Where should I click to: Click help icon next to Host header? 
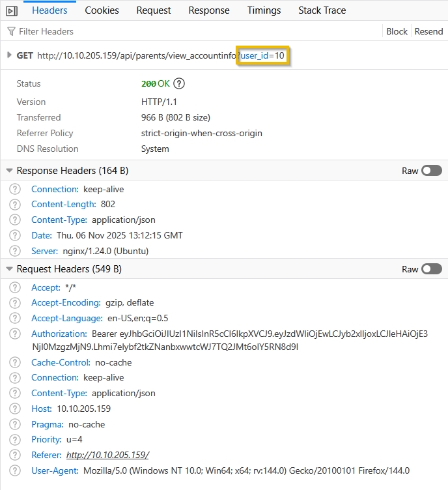(15, 409)
